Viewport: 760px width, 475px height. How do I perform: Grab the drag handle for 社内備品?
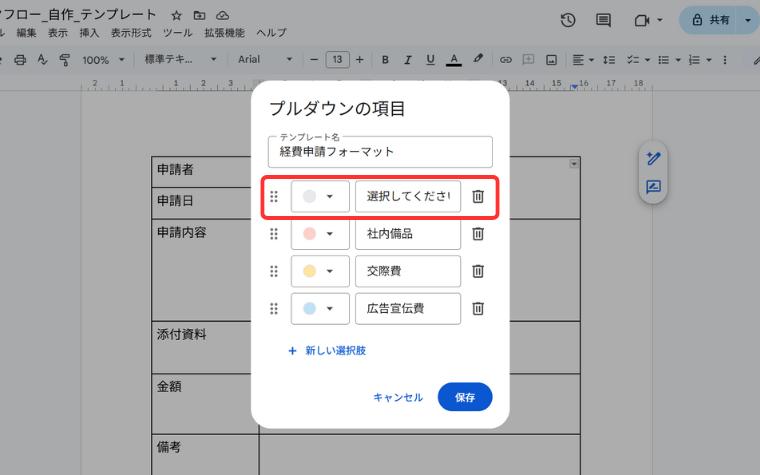point(274,234)
